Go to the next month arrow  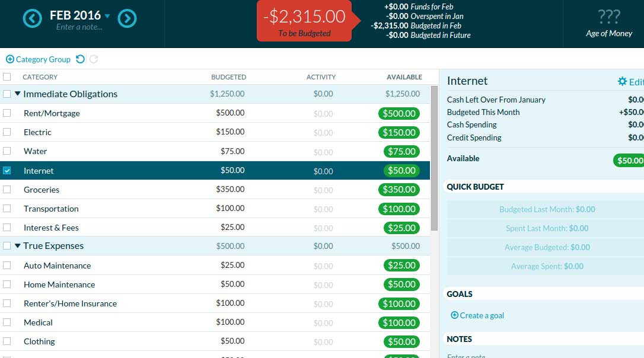pos(127,19)
